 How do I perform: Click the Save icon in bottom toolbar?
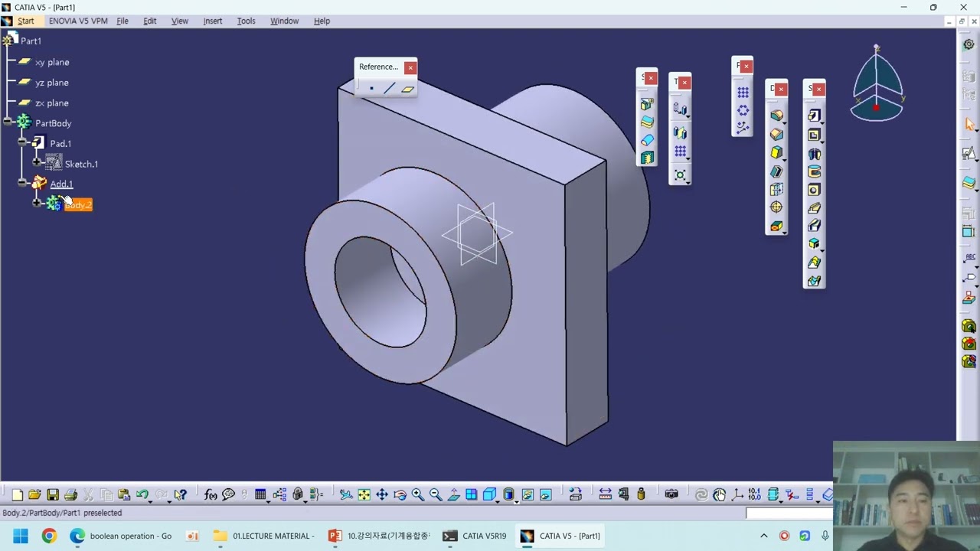click(53, 495)
